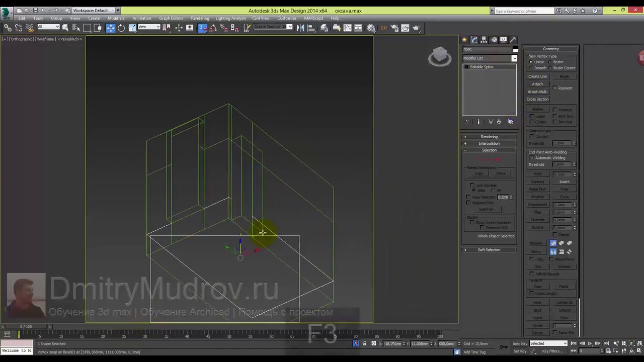644x362 pixels.
Task: Click the time slider 0 / 100 handle
Action: point(25,327)
